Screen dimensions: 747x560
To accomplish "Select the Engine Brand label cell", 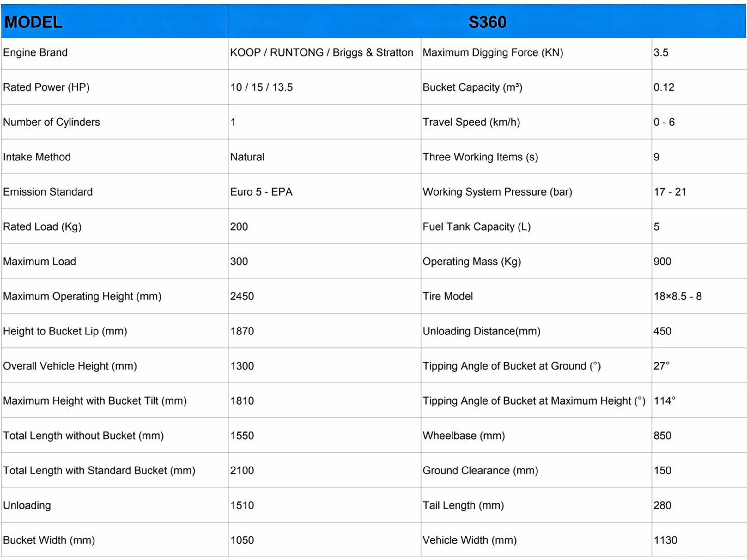I will [35, 52].
